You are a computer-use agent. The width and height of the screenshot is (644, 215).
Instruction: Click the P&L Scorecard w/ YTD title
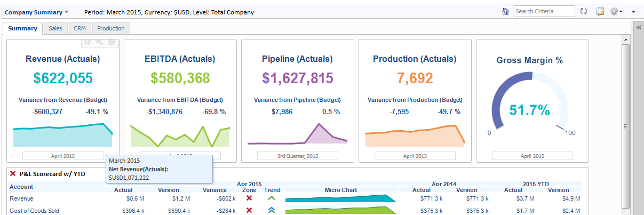(52, 174)
